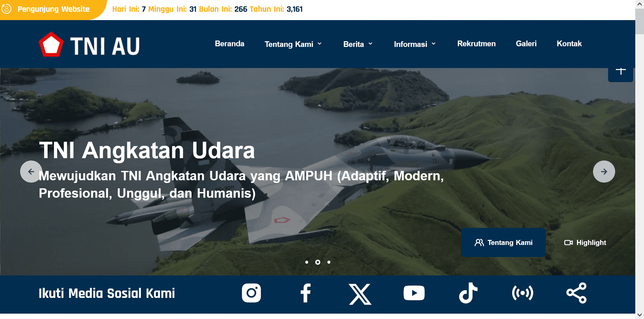Open the Rekrutmen menu item
The height and width of the screenshot is (319, 644).
coord(476,44)
